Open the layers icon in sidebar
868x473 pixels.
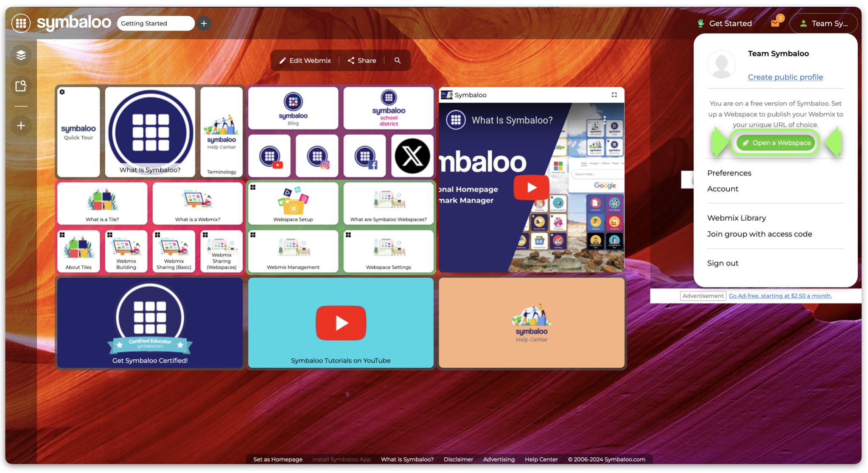point(21,55)
